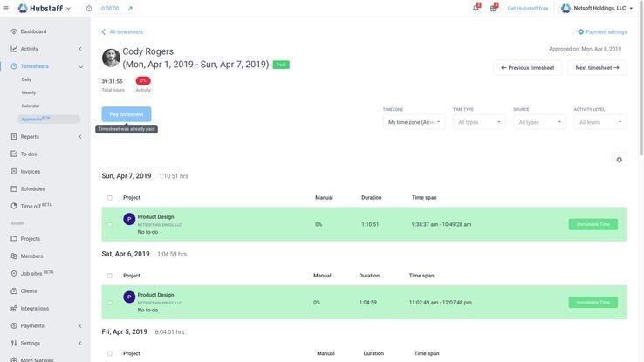
Task: Open the Timezone dropdown
Action: [414, 122]
